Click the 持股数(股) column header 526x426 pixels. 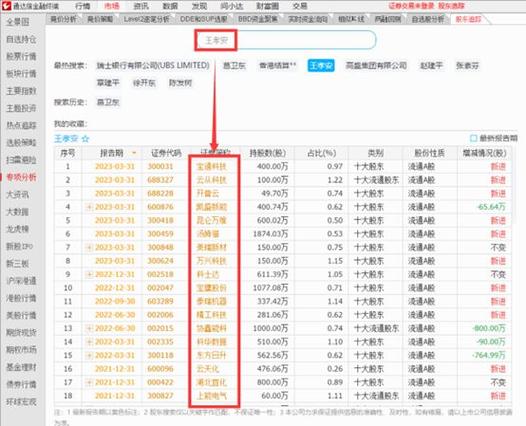pos(268,153)
